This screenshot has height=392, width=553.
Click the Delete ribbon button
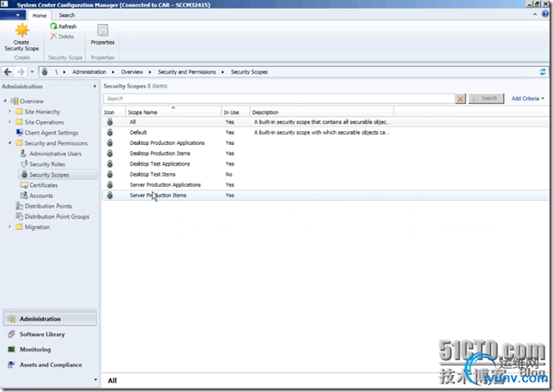[x=63, y=37]
